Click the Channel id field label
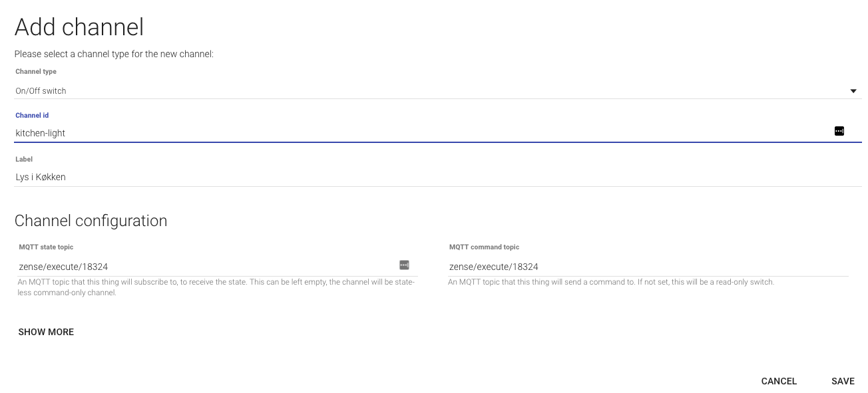The image size is (868, 393). [32, 116]
